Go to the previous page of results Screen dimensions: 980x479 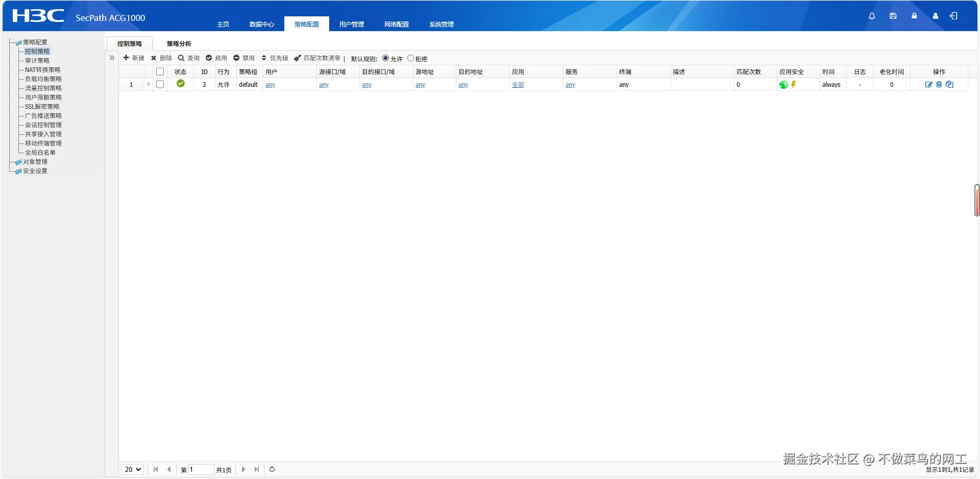point(169,469)
